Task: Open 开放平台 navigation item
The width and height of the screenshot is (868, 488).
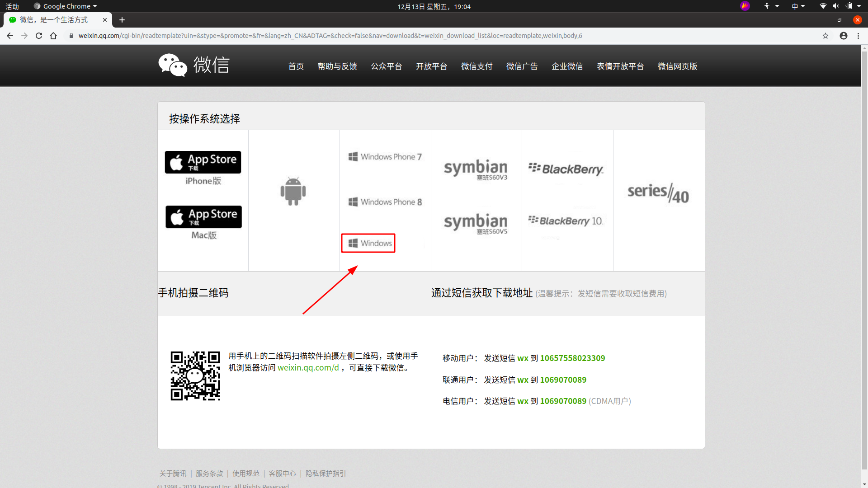Action: tap(432, 66)
